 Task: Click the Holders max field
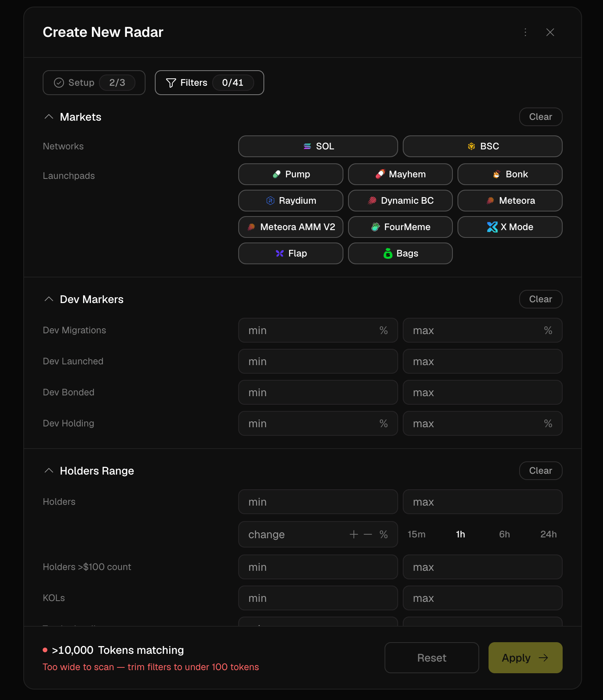[483, 502]
